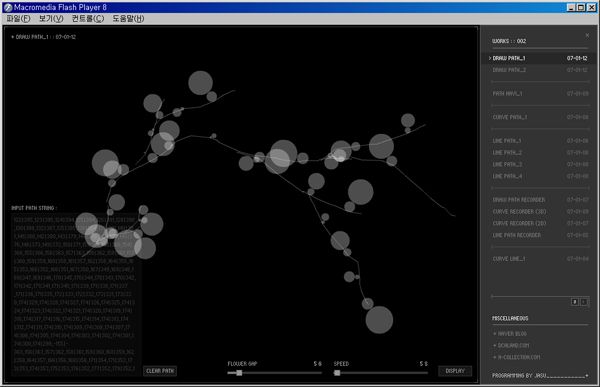Open CURVE RECORDER (2D) work
The width and height of the screenshot is (600, 387).
[x=539, y=223]
